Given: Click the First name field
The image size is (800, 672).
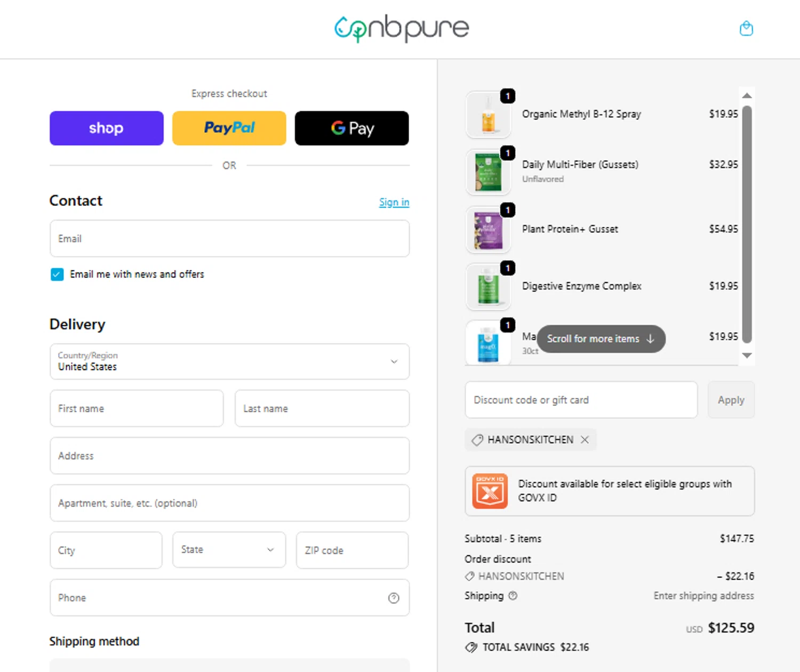Looking at the screenshot, I should (137, 409).
